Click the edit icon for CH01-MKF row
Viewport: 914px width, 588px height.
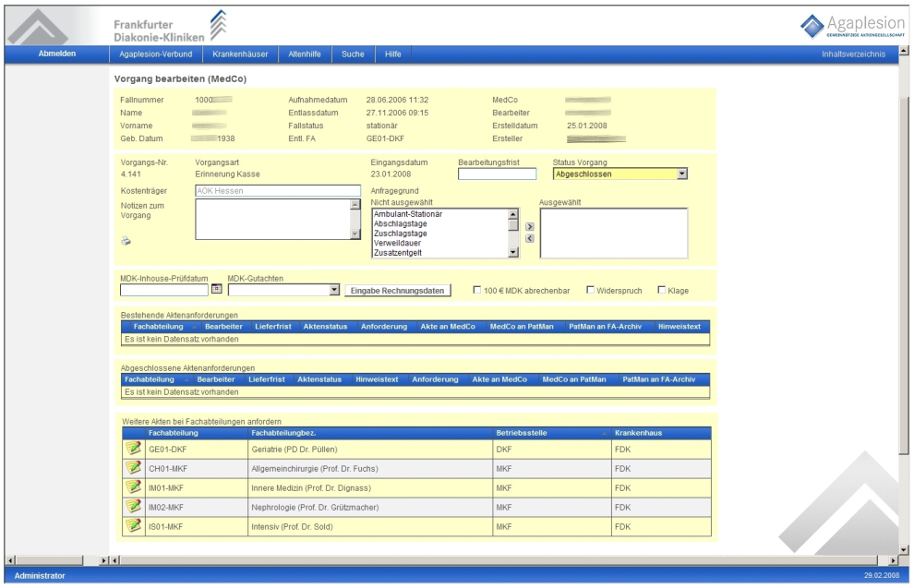[x=134, y=467]
